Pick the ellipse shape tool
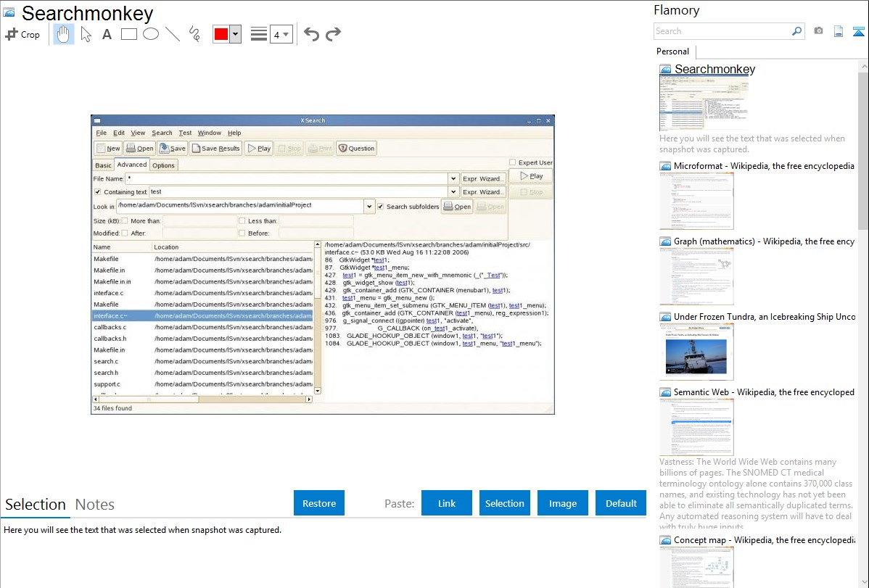Screen dimensions: 869x588 [x=151, y=34]
